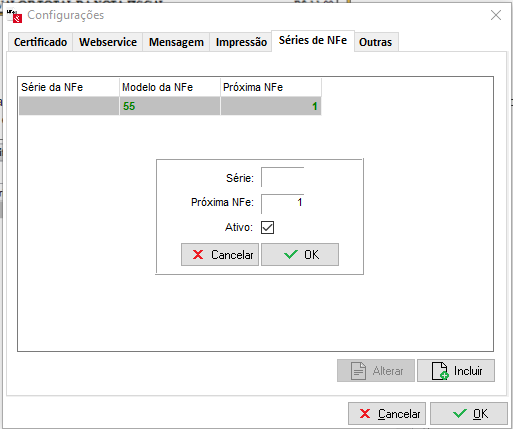The image size is (513, 429).
Task: Click the Configurações app icon in title bar
Action: (x=14, y=16)
